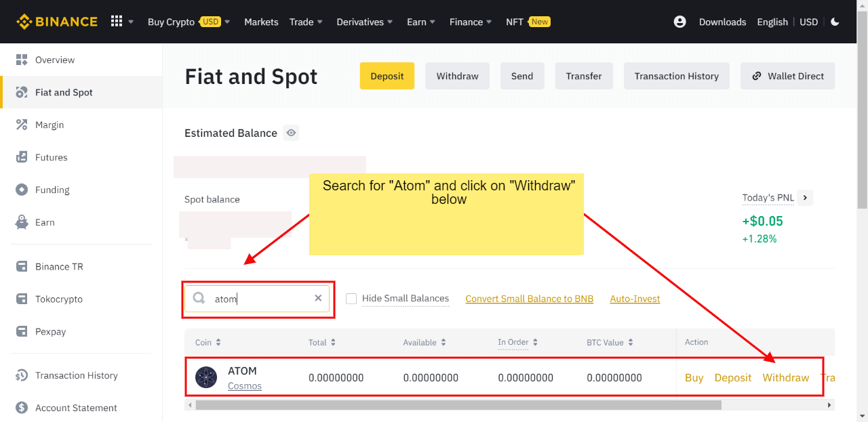Image resolution: width=868 pixels, height=422 pixels.
Task: Click the Transaction History sidebar icon
Action: (22, 375)
